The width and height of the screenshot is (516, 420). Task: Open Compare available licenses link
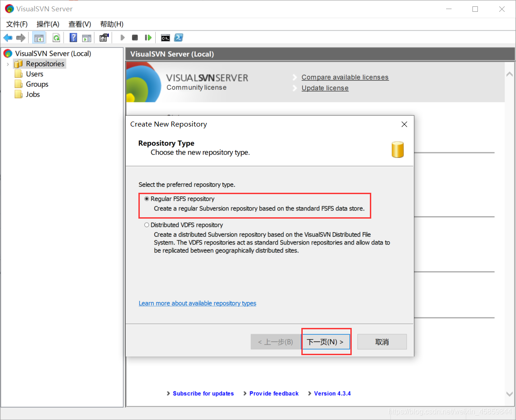click(x=345, y=77)
